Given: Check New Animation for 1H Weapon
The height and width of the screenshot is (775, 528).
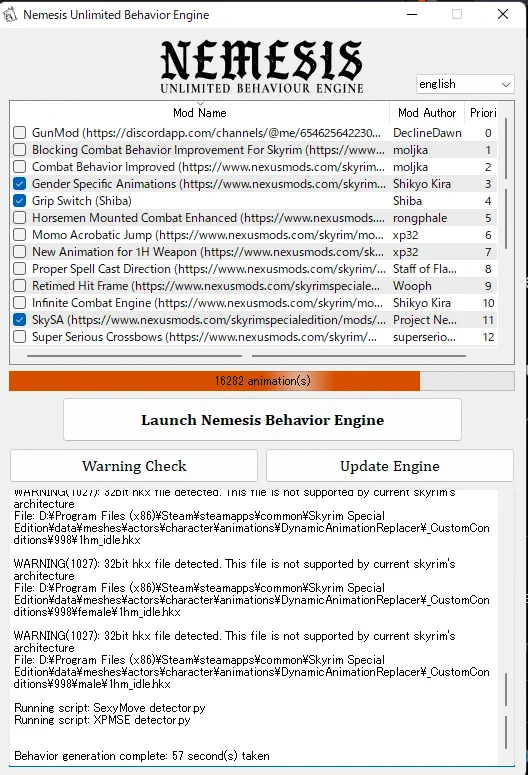Looking at the screenshot, I should pos(19,252).
